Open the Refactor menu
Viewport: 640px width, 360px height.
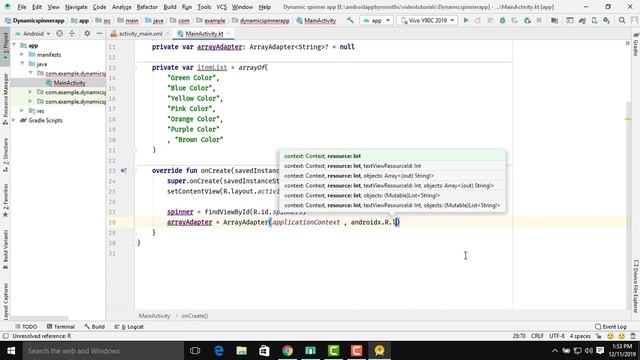pyautogui.click(x=147, y=7)
